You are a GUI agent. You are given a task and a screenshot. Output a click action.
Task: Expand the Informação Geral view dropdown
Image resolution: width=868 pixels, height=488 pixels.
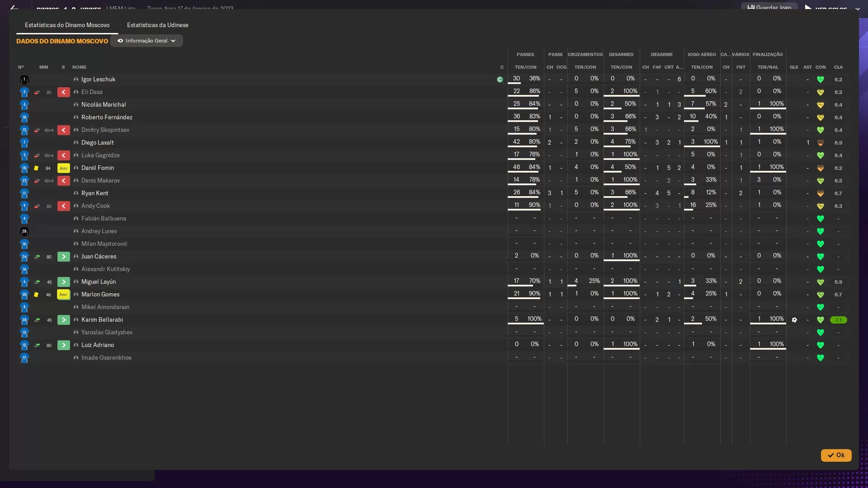[x=146, y=41]
